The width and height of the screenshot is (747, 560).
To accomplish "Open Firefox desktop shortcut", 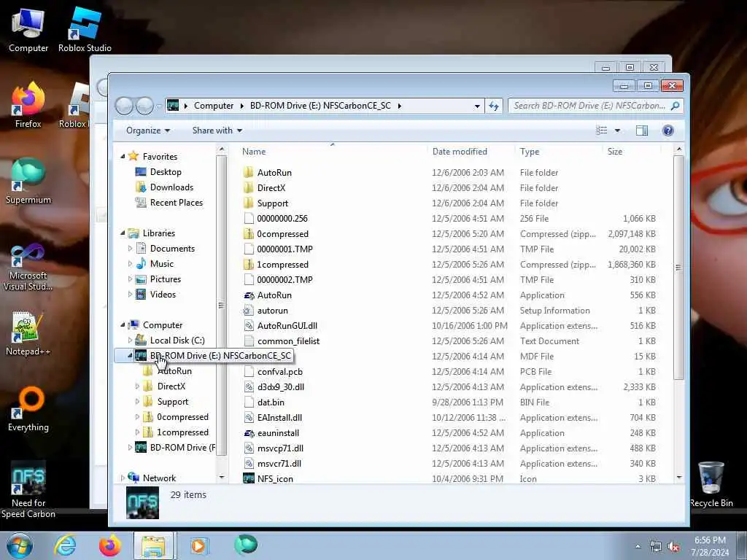I will pos(28,106).
